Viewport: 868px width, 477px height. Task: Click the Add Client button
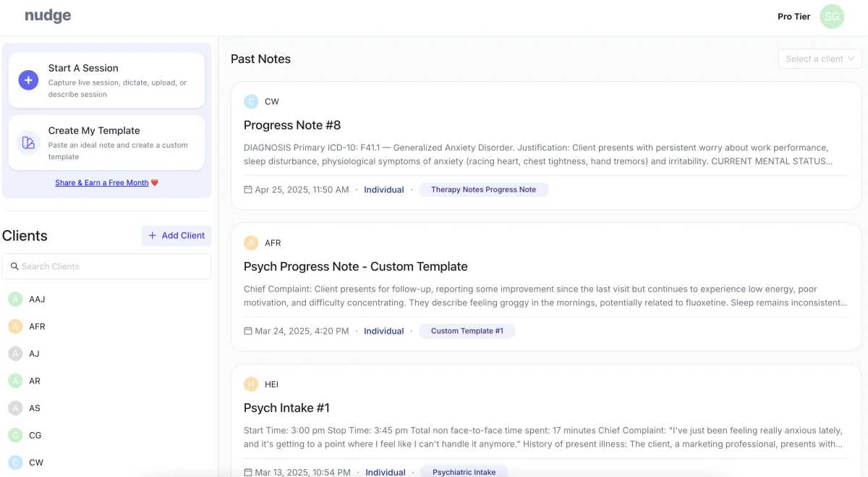(x=176, y=235)
